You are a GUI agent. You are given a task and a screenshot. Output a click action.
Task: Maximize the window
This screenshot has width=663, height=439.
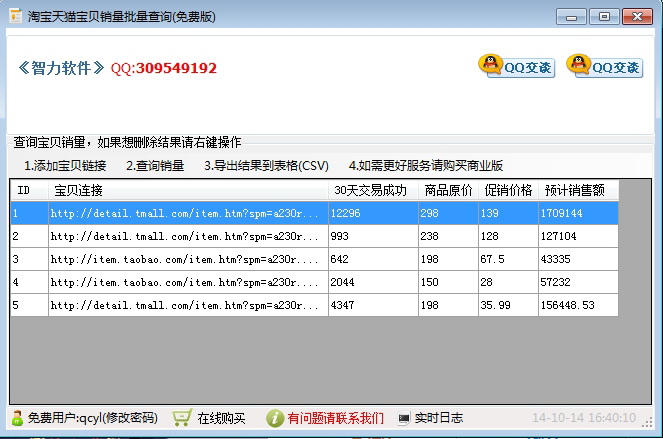604,17
